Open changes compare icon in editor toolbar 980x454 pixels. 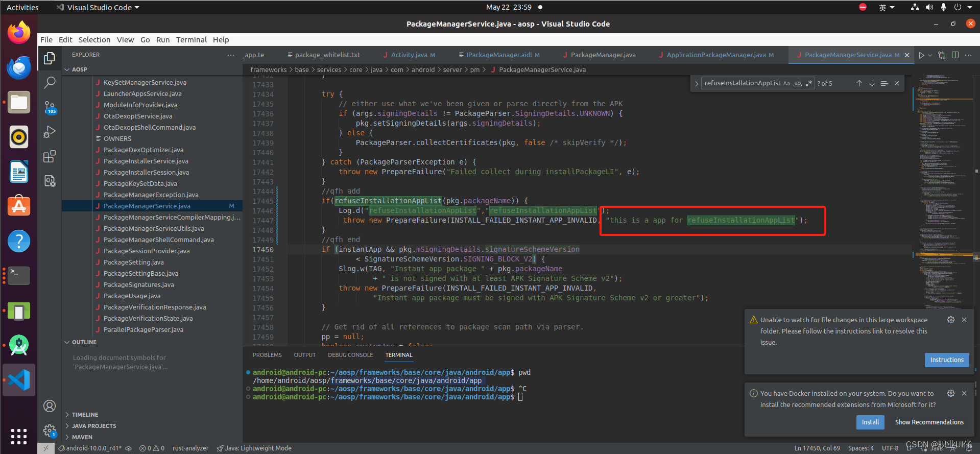(942, 55)
